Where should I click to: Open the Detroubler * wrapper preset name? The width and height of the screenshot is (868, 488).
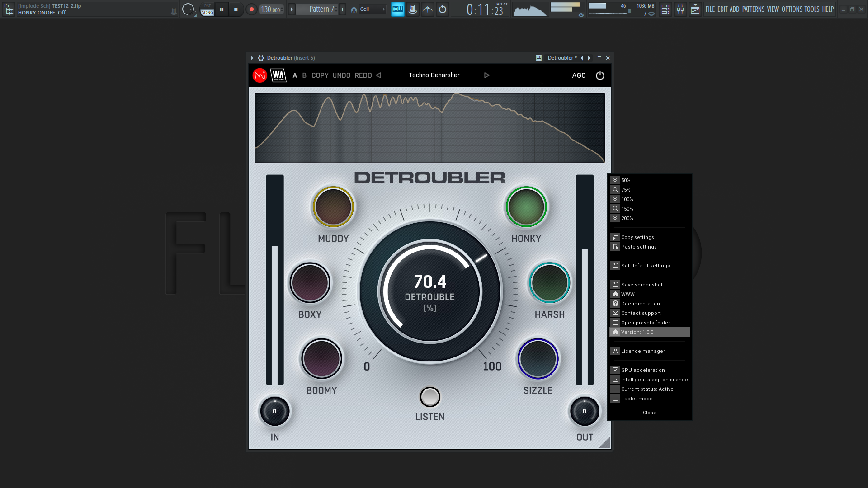pos(562,58)
